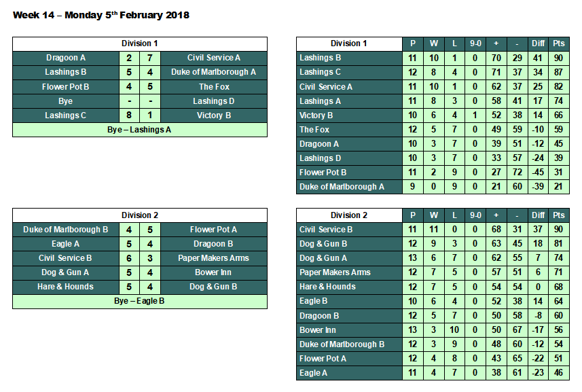The image size is (582, 392).
Task: Select The Fox in the Division 1 standings
Action: 315,130
